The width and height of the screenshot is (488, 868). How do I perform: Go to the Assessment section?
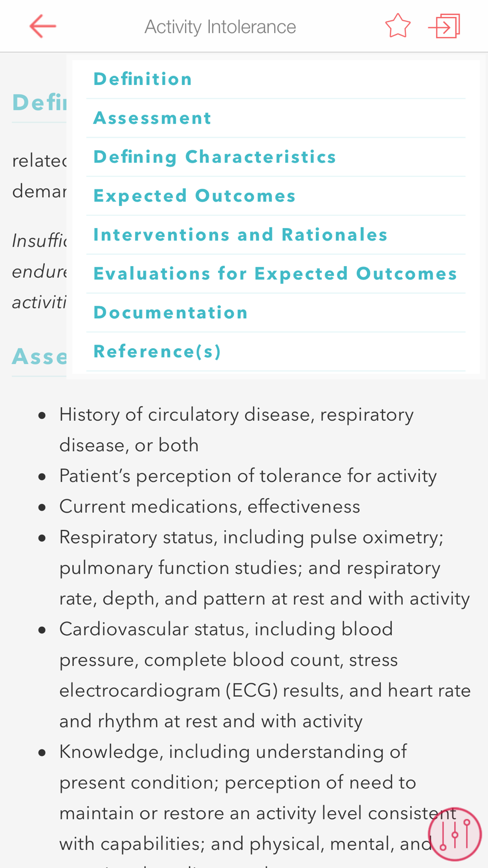click(276, 118)
